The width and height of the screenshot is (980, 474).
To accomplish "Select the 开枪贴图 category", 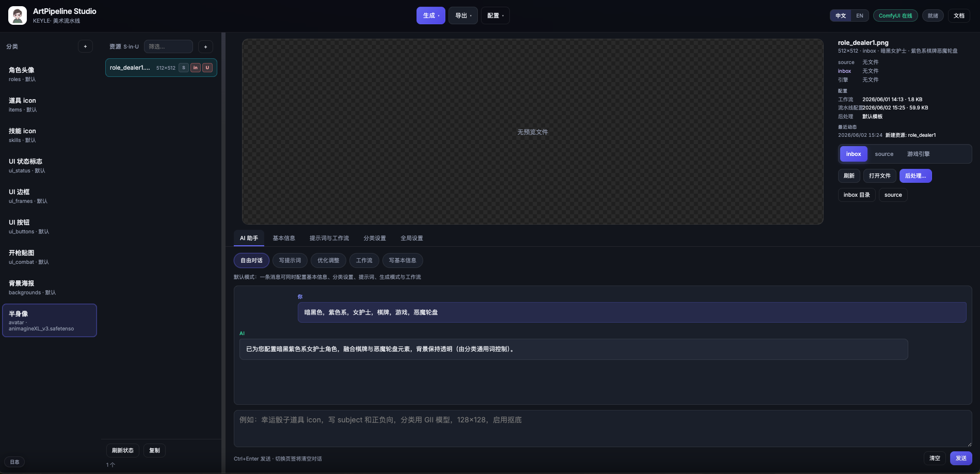I will pyautogui.click(x=50, y=257).
